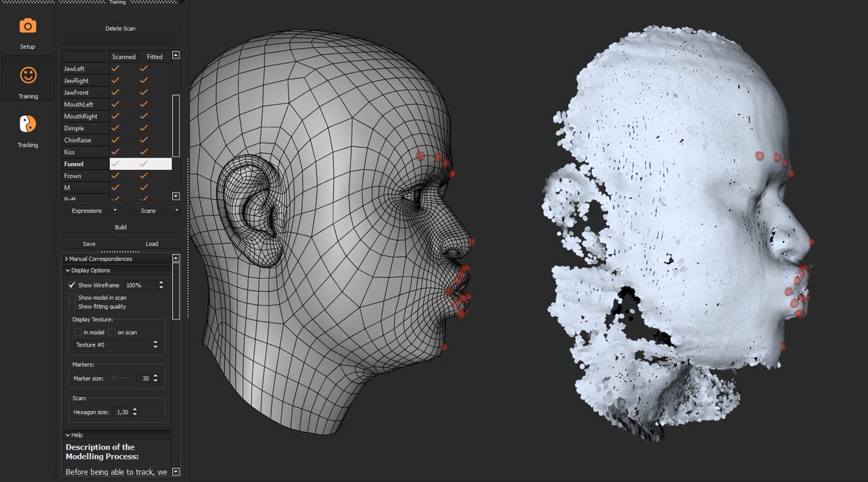This screenshot has width=868, height=482.
Task: Select the Funnel expression row
Action: tap(116, 164)
